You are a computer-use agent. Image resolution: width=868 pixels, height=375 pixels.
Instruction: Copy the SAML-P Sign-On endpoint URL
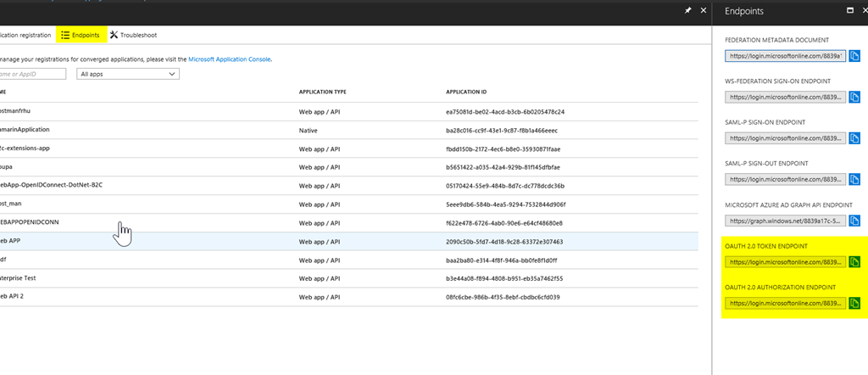[854, 138]
